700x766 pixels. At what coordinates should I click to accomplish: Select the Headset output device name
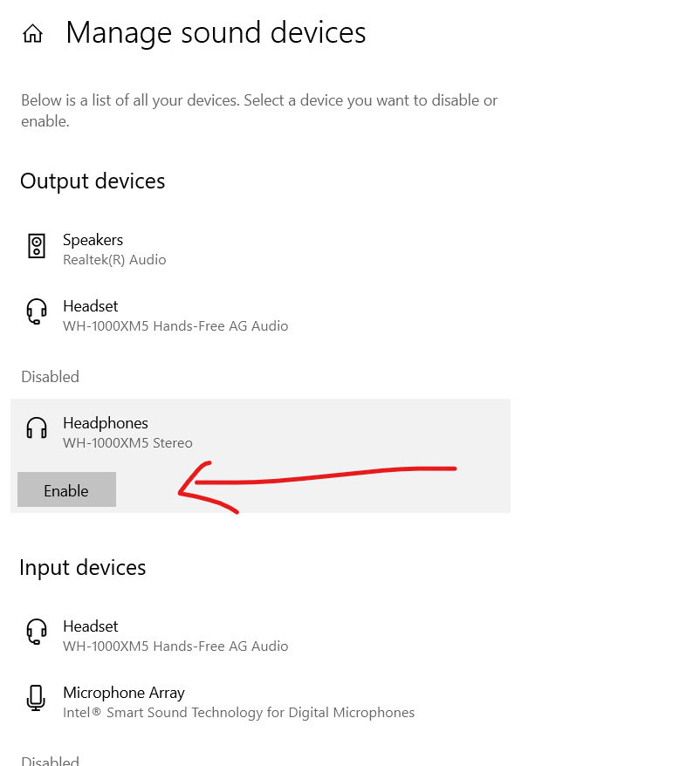click(91, 306)
